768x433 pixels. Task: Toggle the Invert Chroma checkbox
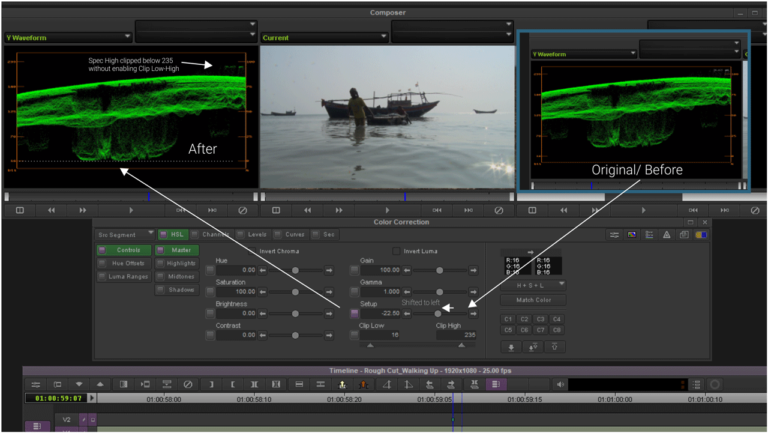click(252, 251)
